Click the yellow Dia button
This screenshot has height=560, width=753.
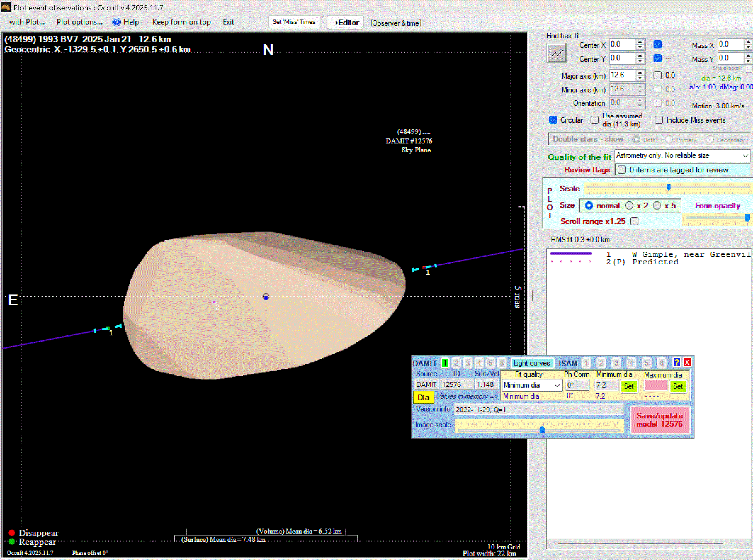(x=423, y=397)
